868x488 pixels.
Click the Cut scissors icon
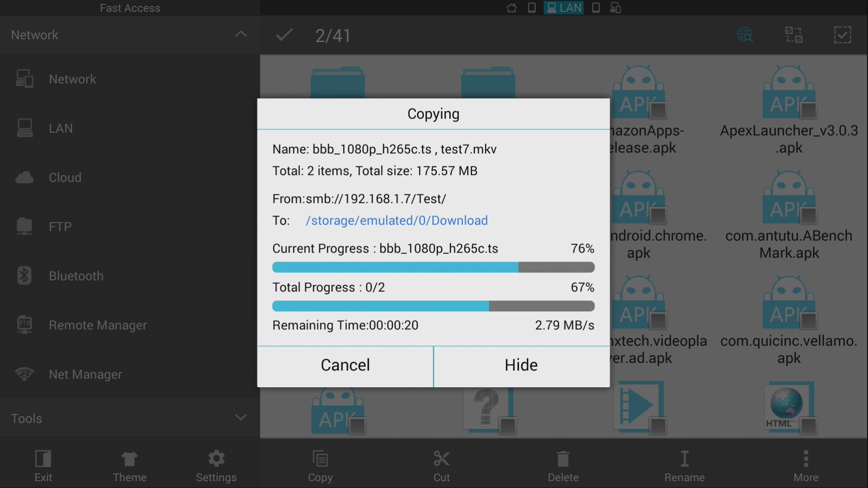tap(441, 459)
